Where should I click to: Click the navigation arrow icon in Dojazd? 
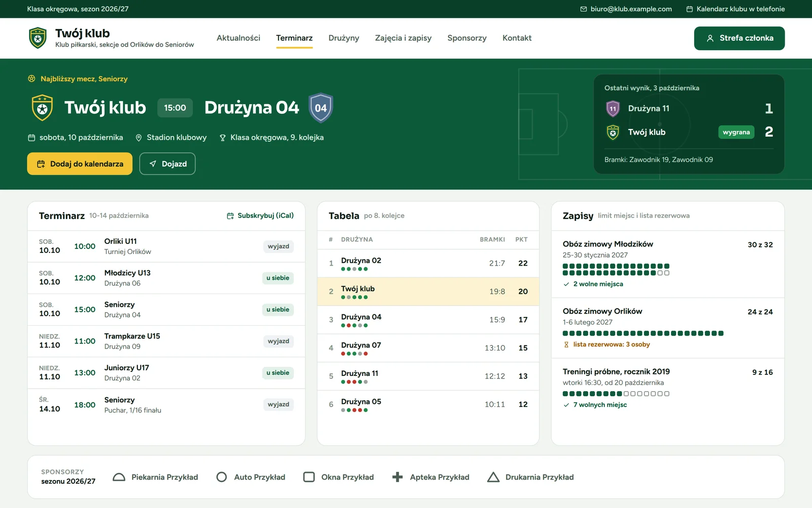click(153, 164)
